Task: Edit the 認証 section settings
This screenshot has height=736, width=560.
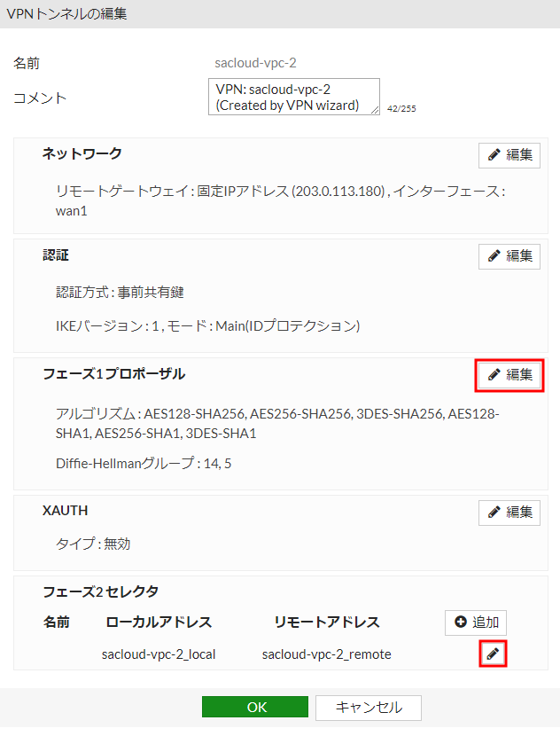Action: tap(509, 256)
